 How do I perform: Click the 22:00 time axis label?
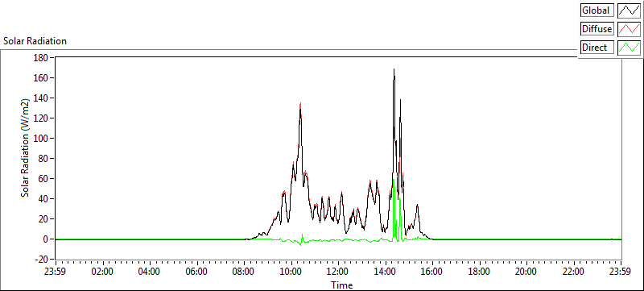click(574, 272)
